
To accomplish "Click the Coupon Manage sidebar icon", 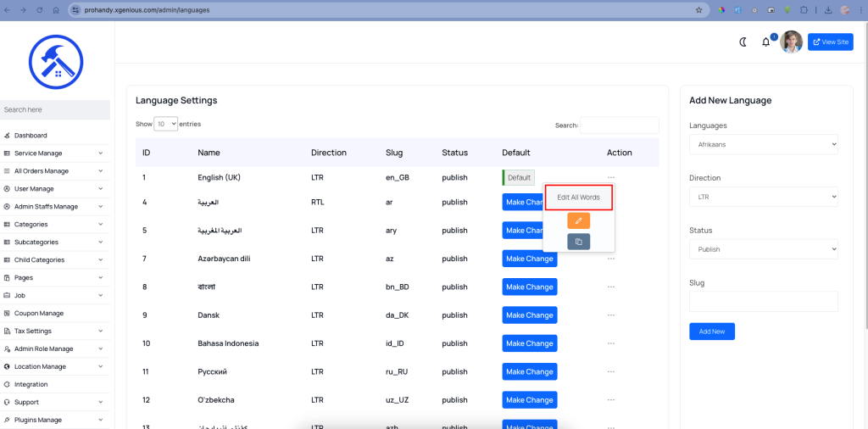I will (7, 314).
